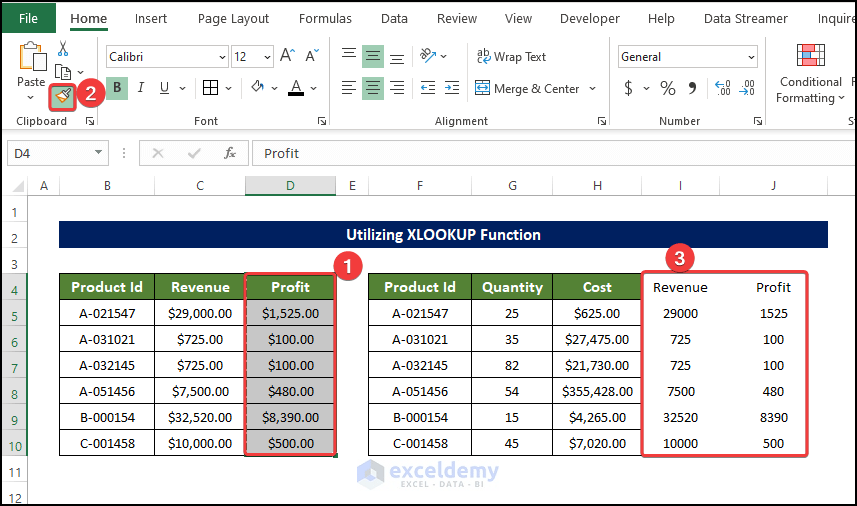Click the Insert Function fx icon
This screenshot has height=506, width=857.
[230, 154]
